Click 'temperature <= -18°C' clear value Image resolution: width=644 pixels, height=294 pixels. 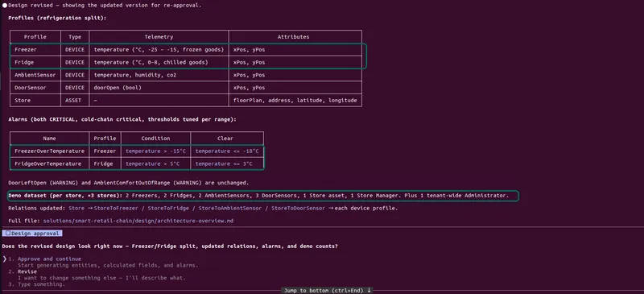[227, 151]
